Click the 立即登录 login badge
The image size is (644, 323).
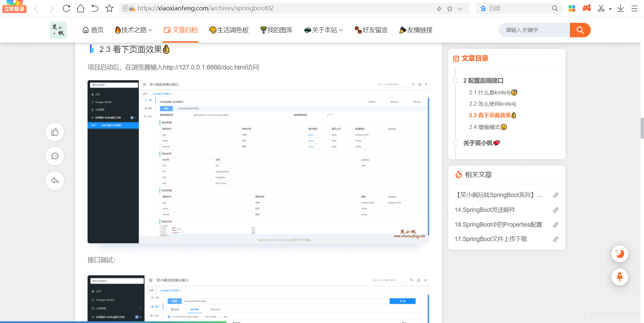tap(14, 9)
